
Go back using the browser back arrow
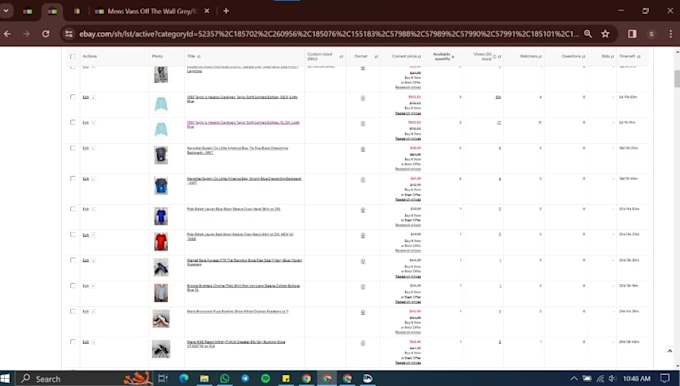(x=7, y=34)
